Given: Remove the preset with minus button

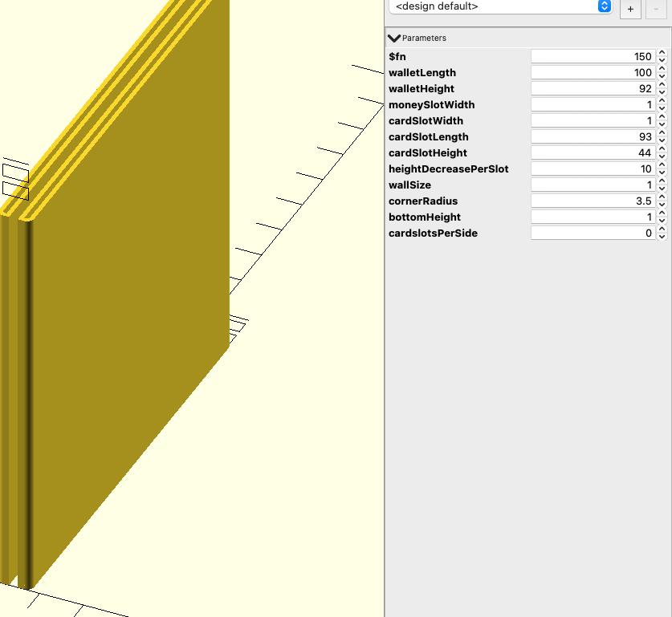Looking at the screenshot, I should point(656,9).
